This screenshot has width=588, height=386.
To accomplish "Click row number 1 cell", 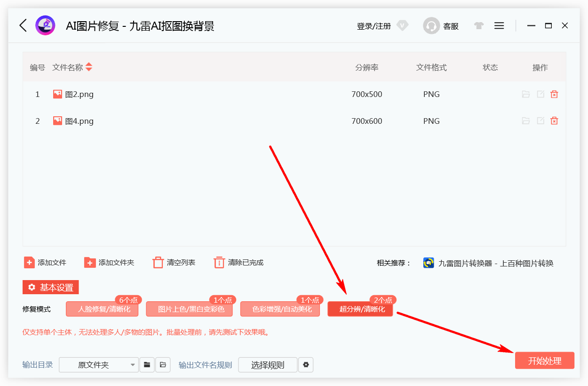I will pyautogui.click(x=38, y=94).
